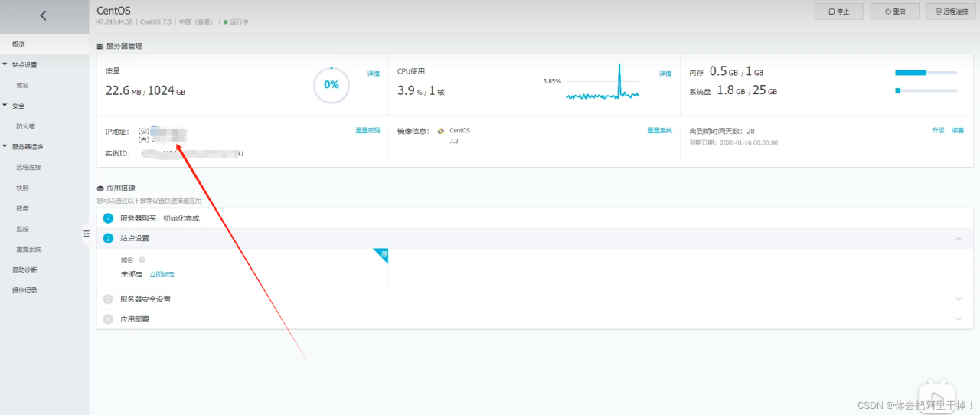Click the back arrow in the sidebar
980x415 pixels.
[44, 15]
